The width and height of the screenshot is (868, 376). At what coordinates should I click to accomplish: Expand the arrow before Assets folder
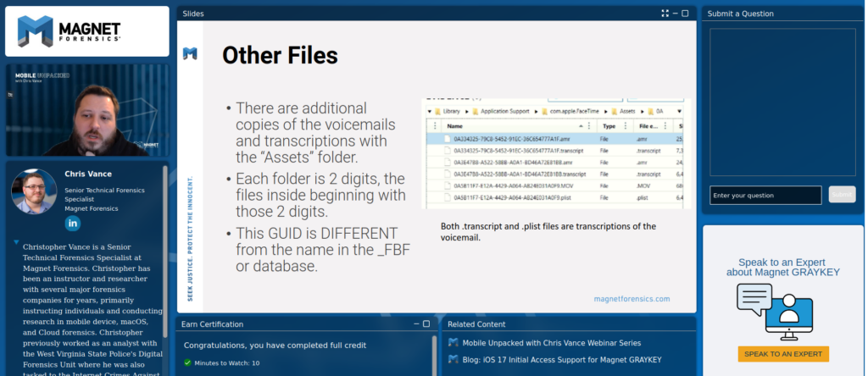(x=605, y=111)
